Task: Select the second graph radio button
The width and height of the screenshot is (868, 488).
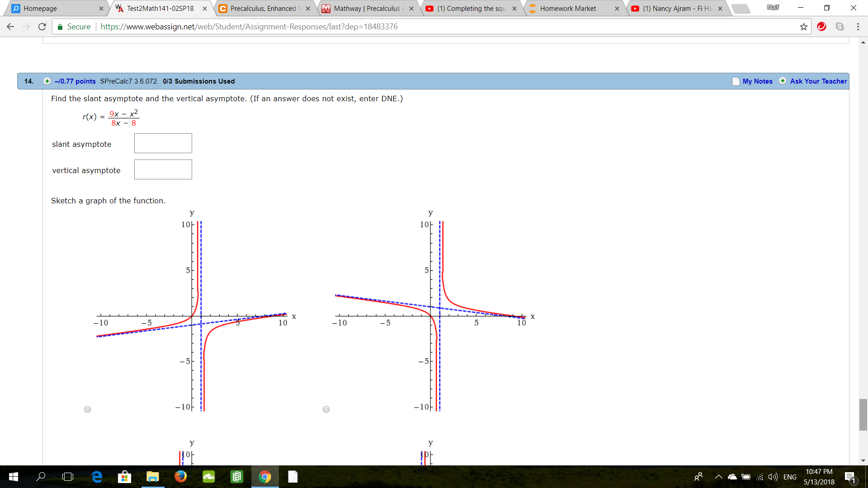Action: (x=326, y=409)
